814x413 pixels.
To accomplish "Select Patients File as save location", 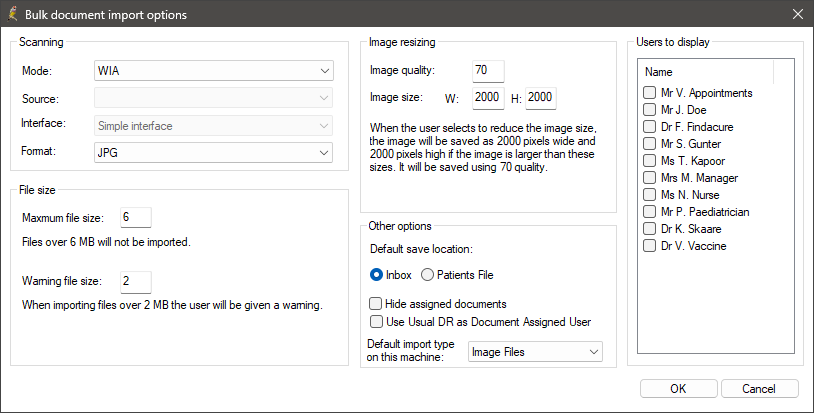I will tap(428, 275).
